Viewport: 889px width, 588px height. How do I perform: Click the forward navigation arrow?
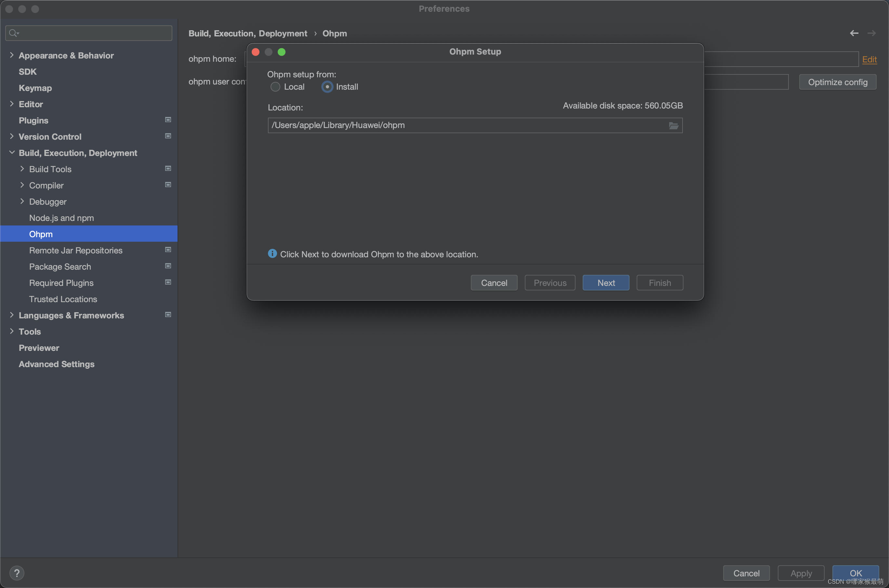872,33
